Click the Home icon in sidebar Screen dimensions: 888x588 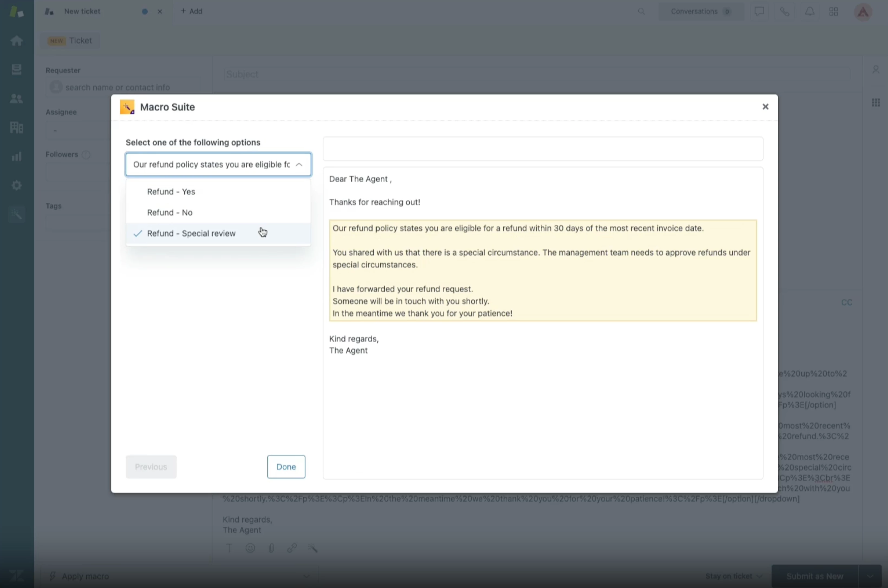pos(16,41)
